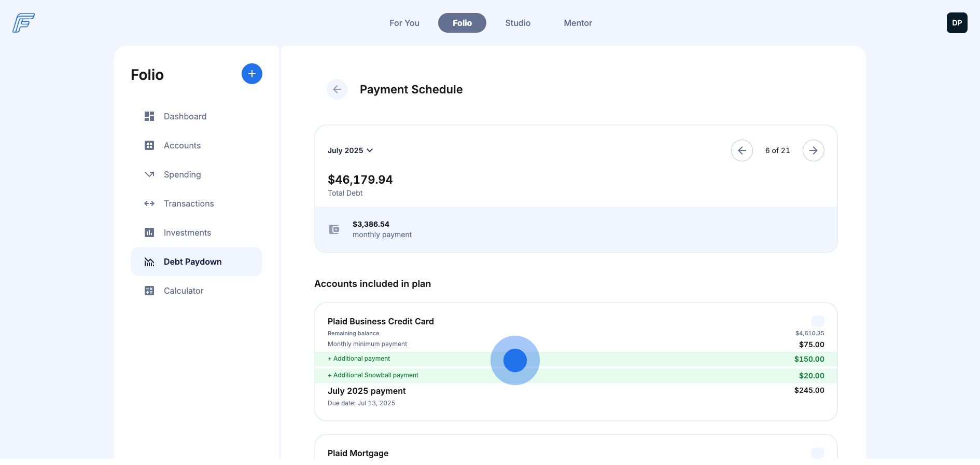Go to Accounts in sidebar

(182, 145)
